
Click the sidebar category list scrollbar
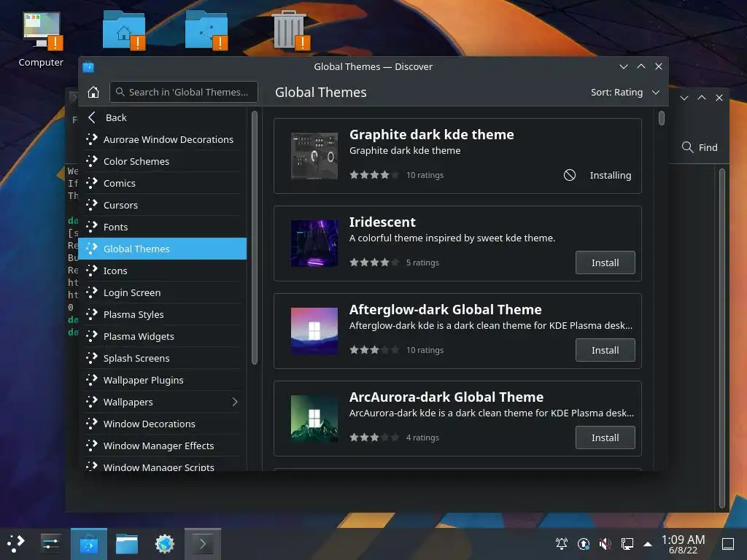(255, 237)
